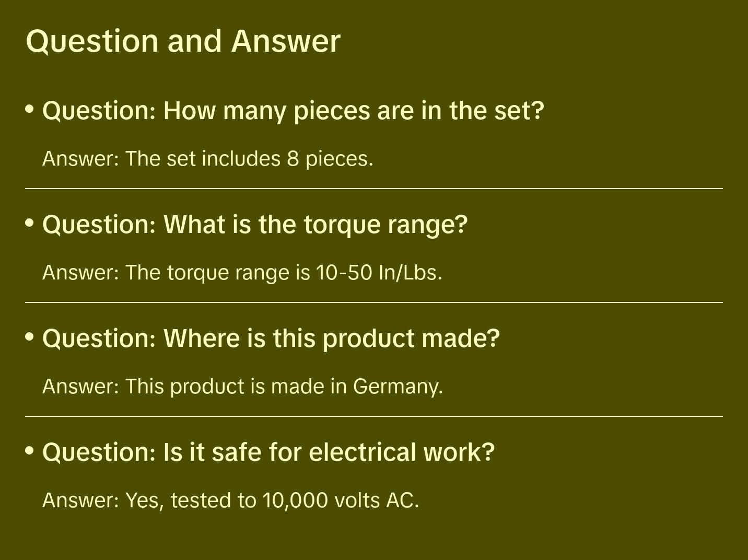Click the "Answer:" label of the Germany answer
Screen dimensions: 748x560
81,387
